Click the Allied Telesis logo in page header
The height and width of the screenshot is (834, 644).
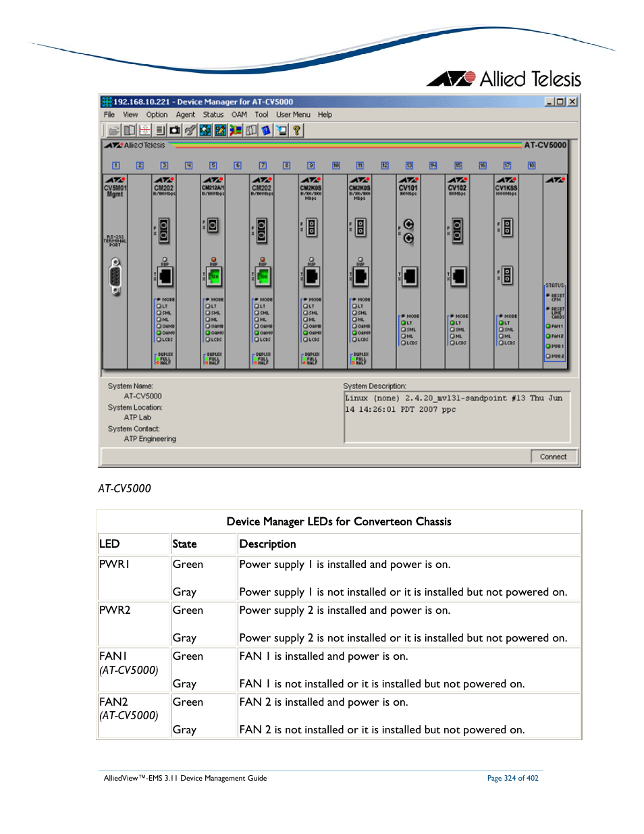[504, 79]
